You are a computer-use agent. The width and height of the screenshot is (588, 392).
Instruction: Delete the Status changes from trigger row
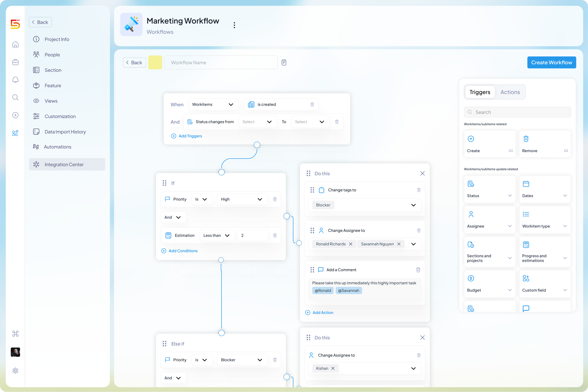click(337, 122)
